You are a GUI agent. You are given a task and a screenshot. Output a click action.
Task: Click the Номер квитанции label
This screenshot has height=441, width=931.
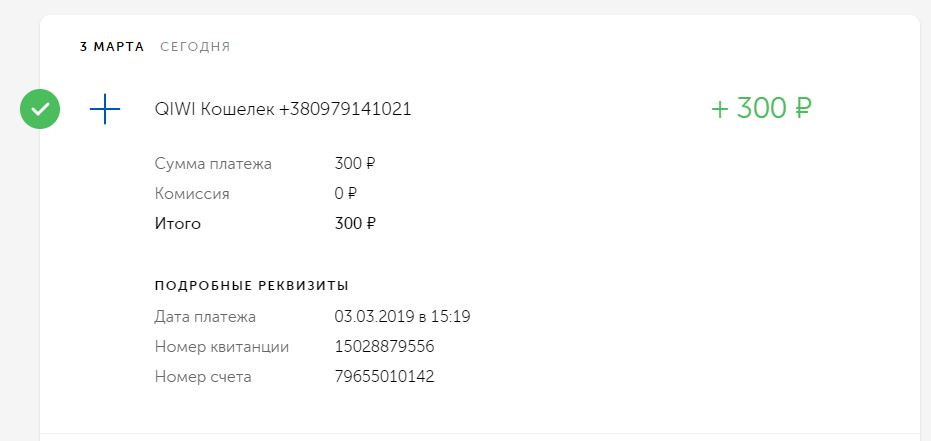(222, 347)
